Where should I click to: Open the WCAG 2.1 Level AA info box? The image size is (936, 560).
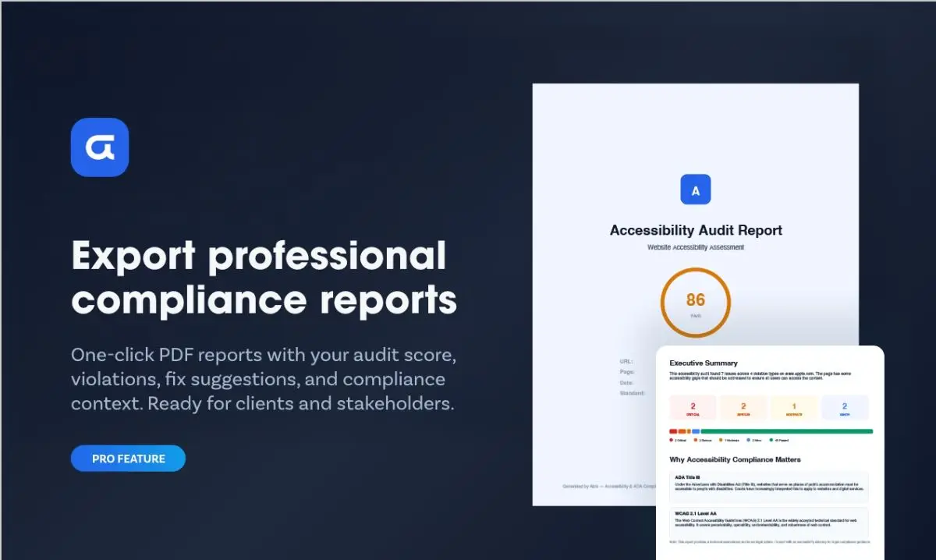pyautogui.click(x=768, y=523)
